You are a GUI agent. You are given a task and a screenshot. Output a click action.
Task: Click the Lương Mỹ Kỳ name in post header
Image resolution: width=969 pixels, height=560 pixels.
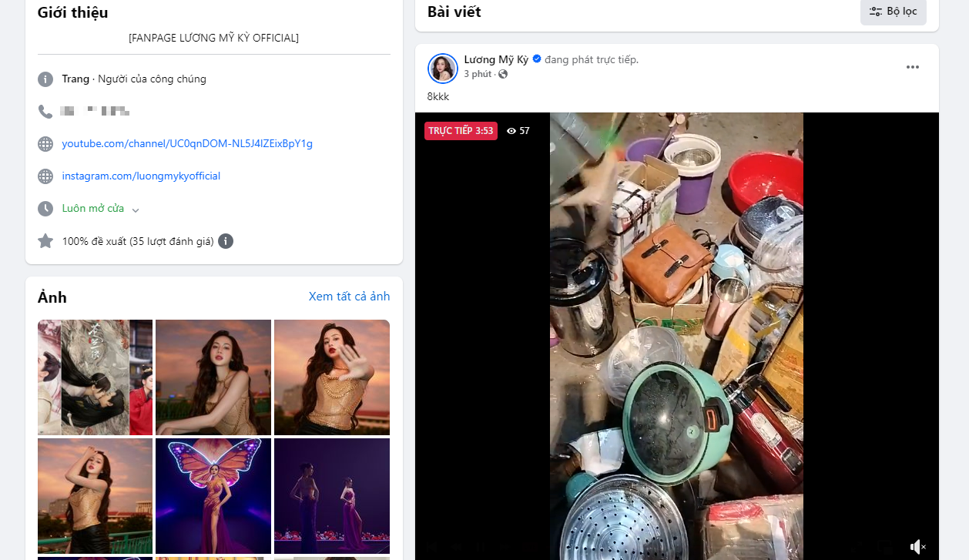coord(496,59)
